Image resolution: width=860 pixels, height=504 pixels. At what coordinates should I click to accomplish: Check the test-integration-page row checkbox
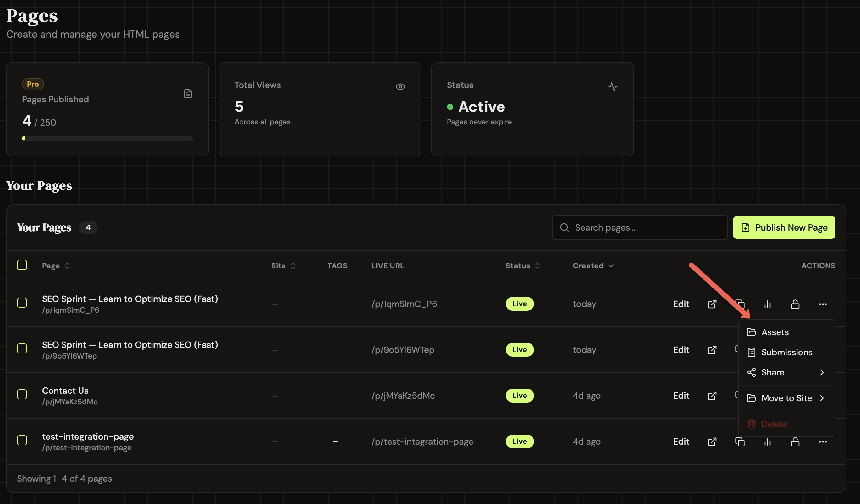pyautogui.click(x=22, y=440)
